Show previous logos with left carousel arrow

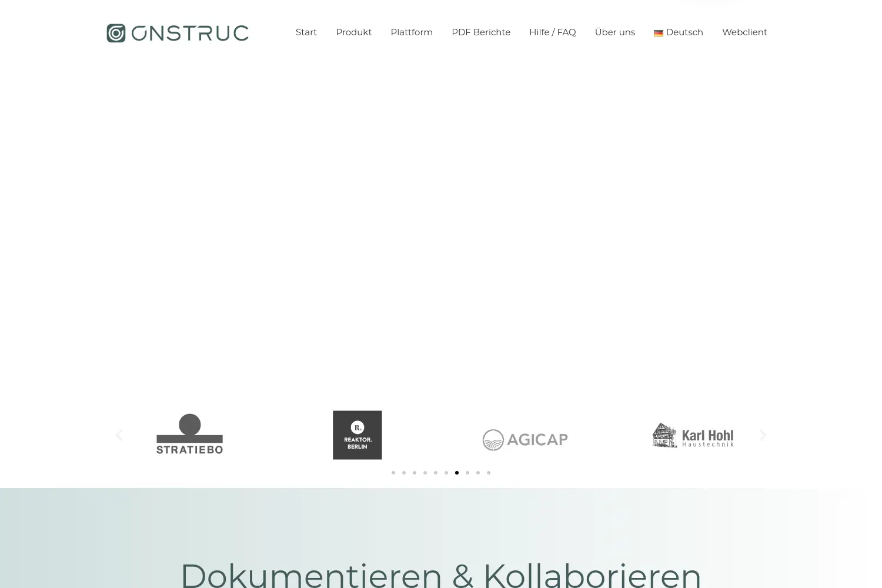(x=119, y=435)
